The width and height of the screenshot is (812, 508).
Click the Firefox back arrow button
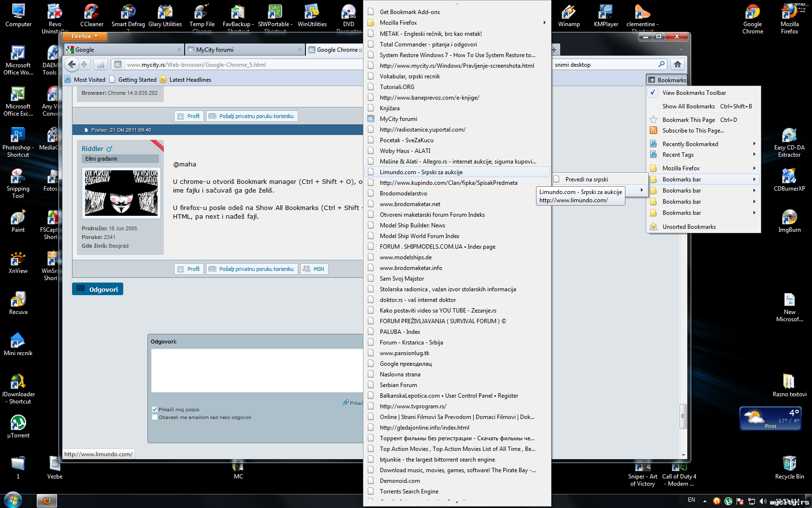pyautogui.click(x=72, y=64)
